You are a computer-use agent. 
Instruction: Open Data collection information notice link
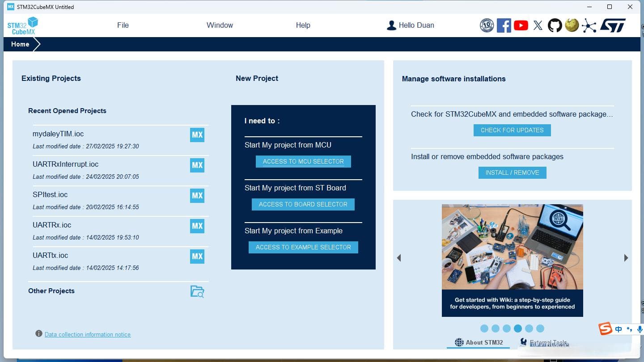point(88,334)
